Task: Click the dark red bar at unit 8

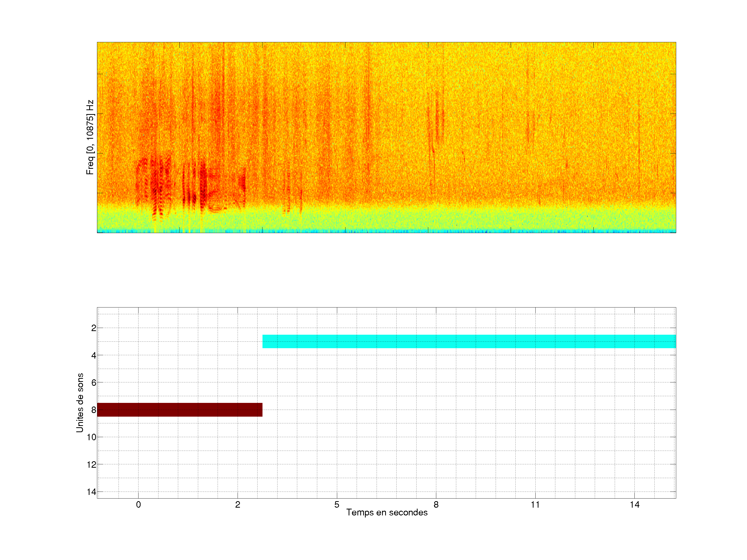Action: click(x=180, y=409)
